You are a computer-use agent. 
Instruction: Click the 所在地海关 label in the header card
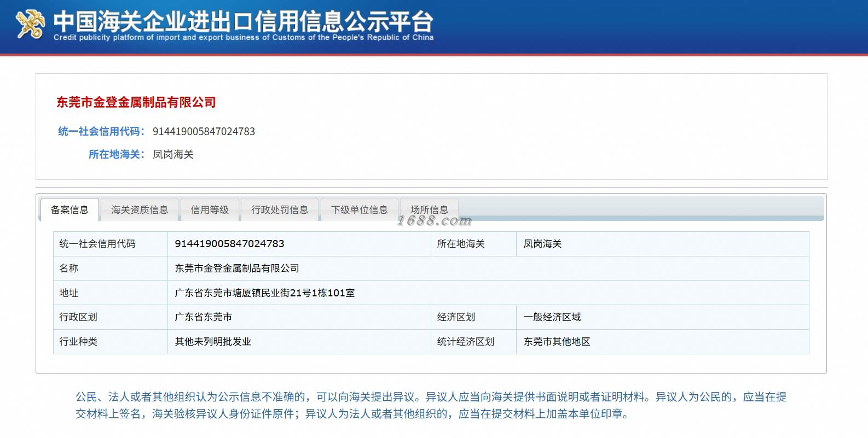pyautogui.click(x=117, y=154)
